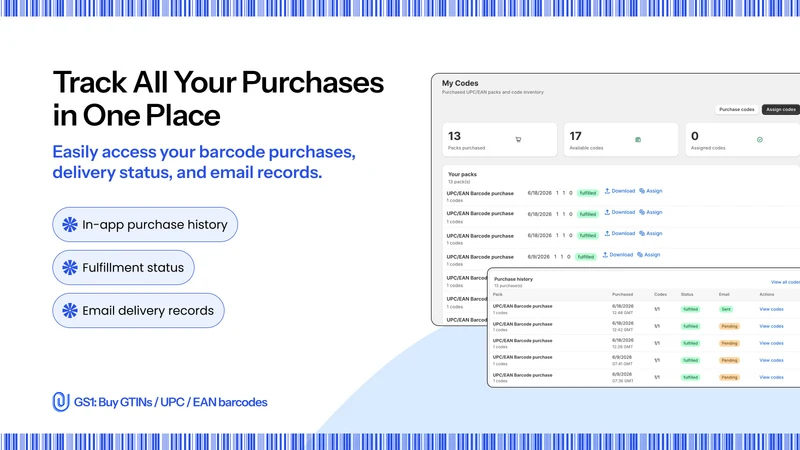Click the 0 Assigned codes stat card
Screen dimensions: 800x450
[x=742, y=139]
